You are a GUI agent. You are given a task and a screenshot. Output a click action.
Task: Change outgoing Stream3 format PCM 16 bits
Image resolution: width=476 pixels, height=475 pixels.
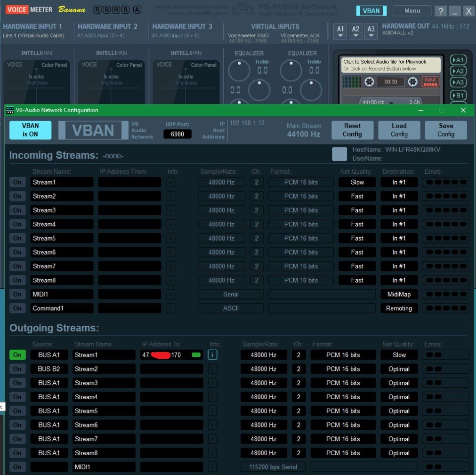343,383
